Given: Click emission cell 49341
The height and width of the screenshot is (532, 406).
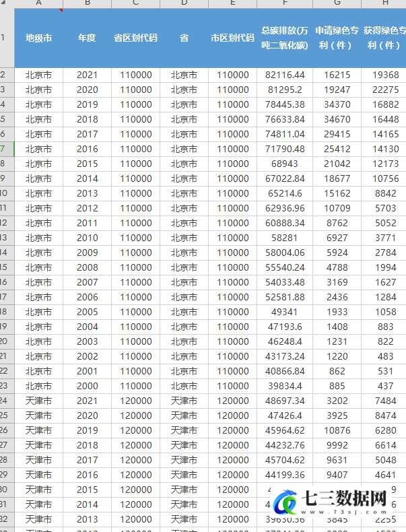Looking at the screenshot, I should (x=285, y=312).
